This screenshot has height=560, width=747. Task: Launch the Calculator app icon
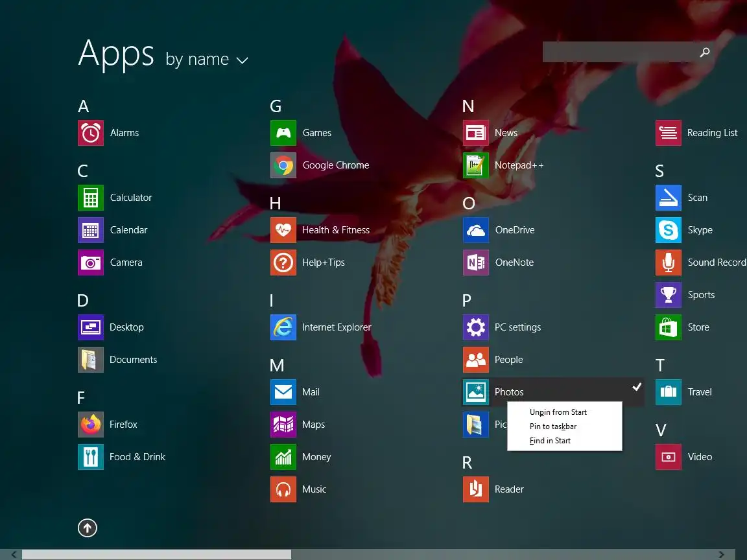click(x=91, y=198)
